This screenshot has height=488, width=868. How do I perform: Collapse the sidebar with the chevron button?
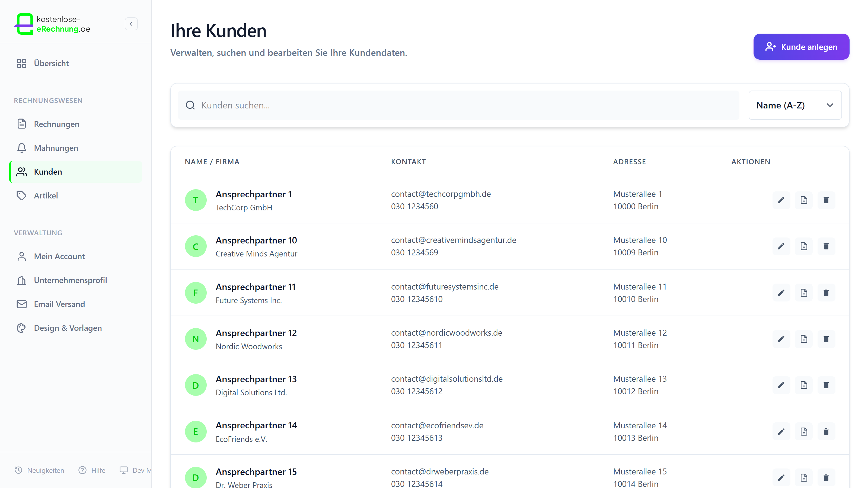[x=131, y=24]
